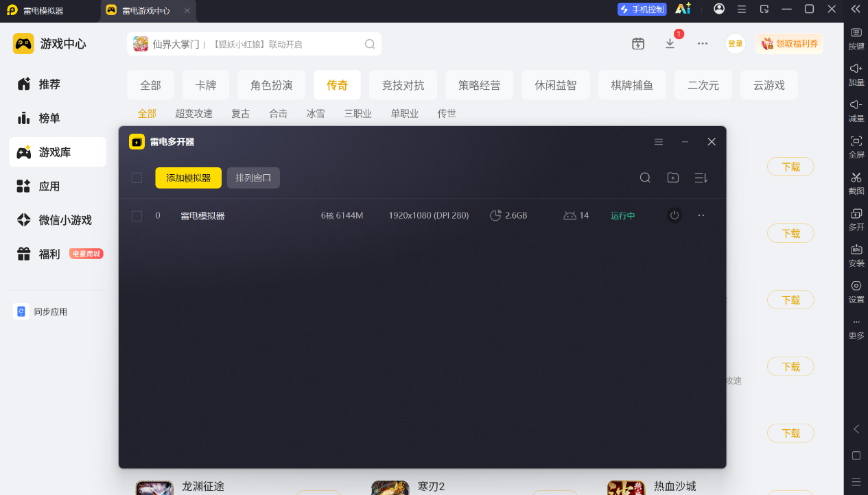Viewport: 868px width, 495px height.
Task: Filter by 超变攻速 sub-category
Action: pyautogui.click(x=194, y=114)
